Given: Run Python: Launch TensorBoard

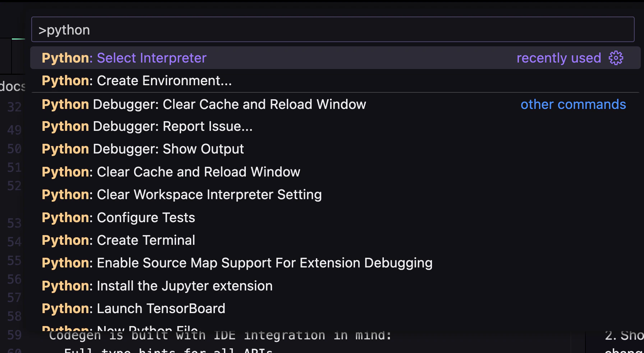Looking at the screenshot, I should [335, 308].
